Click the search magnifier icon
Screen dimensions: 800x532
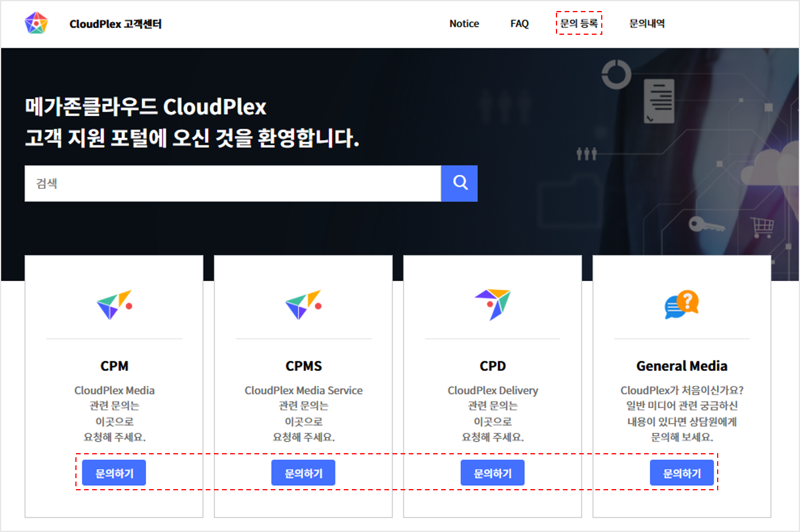click(x=459, y=183)
